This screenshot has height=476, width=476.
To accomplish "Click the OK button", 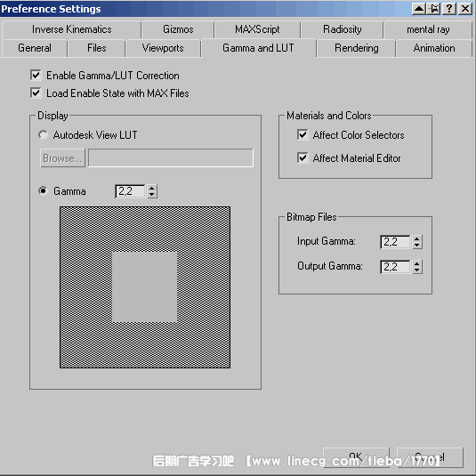I will pos(356,457).
